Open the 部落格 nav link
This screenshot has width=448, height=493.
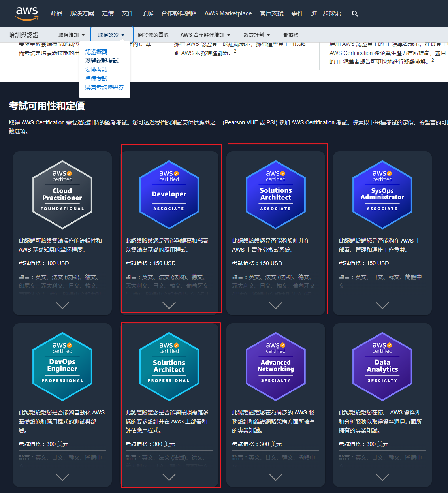point(291,35)
